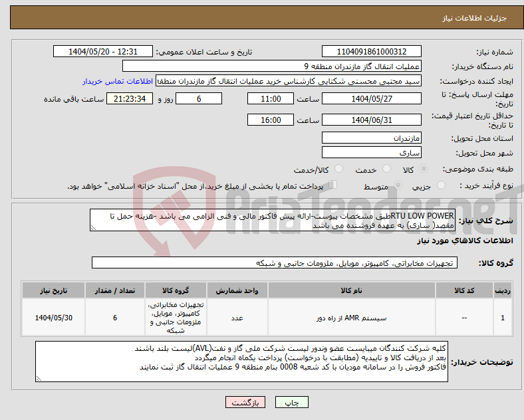Click the product group cell in table row
This screenshot has height=420, width=524.
176,318
